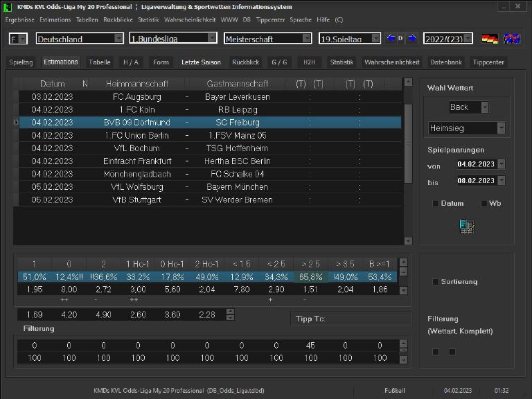Viewport: 532px width, 399px height.
Task: Go to next matchday with right arrow
Action: click(412, 38)
